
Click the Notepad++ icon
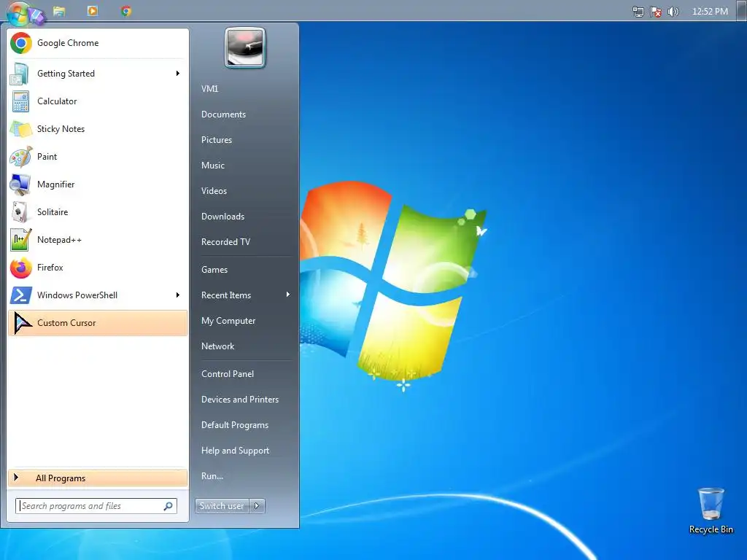point(20,240)
